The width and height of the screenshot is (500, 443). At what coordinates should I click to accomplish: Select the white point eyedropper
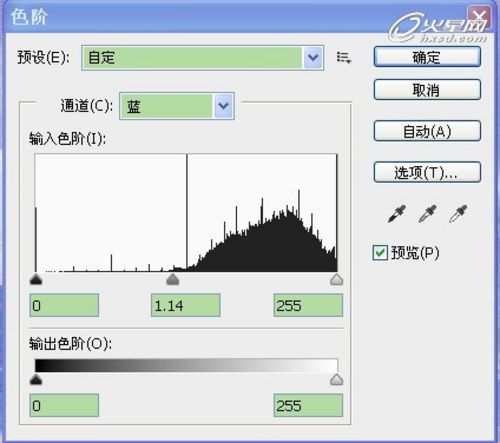[458, 214]
